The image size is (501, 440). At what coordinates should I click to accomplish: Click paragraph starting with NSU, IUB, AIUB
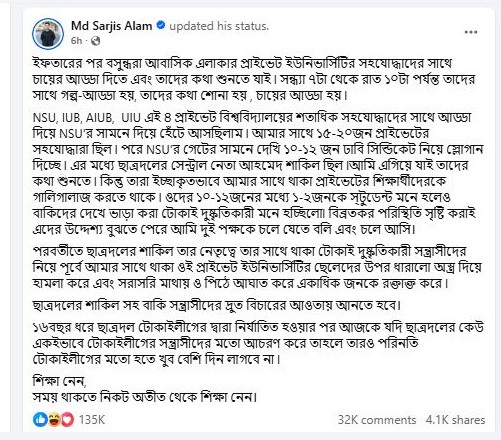258,173
